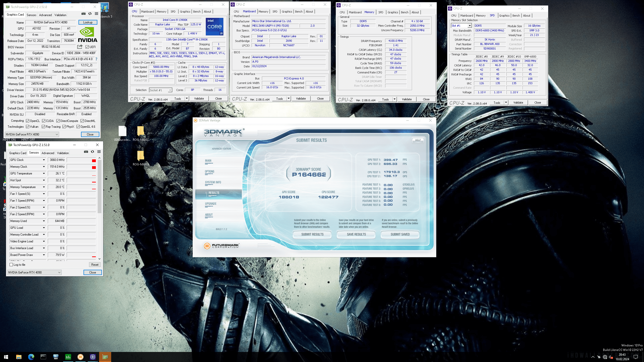Expand the hidden system tray icons chevron

point(593,357)
